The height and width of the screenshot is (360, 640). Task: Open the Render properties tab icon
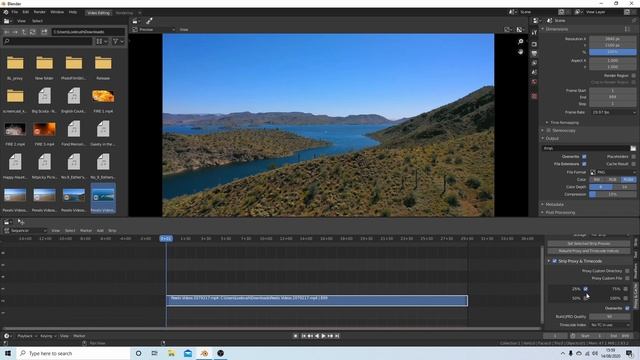click(534, 44)
